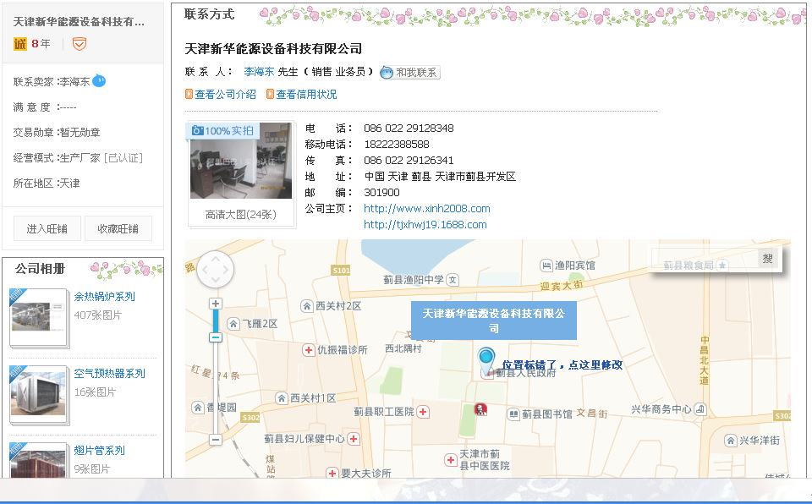Click the 香堤园 house icon
This screenshot has width=812, height=504.
198,408
